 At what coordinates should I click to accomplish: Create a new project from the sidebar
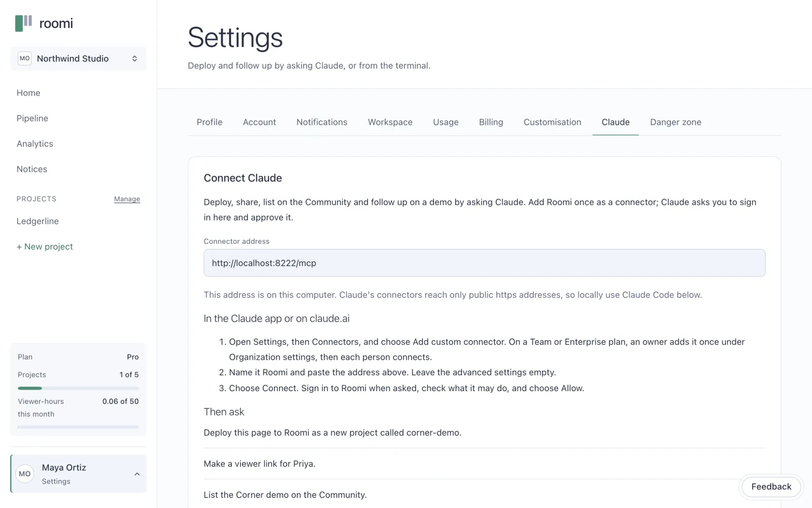pos(45,246)
